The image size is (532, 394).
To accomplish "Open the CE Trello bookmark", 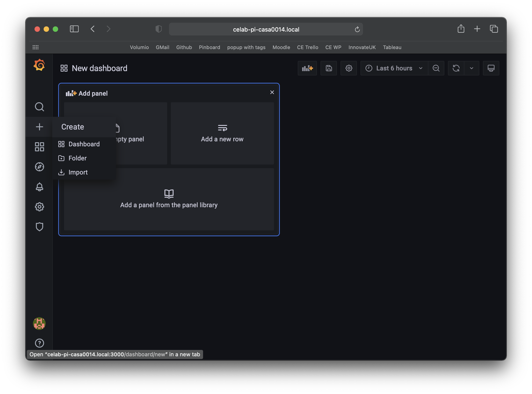I will (307, 47).
